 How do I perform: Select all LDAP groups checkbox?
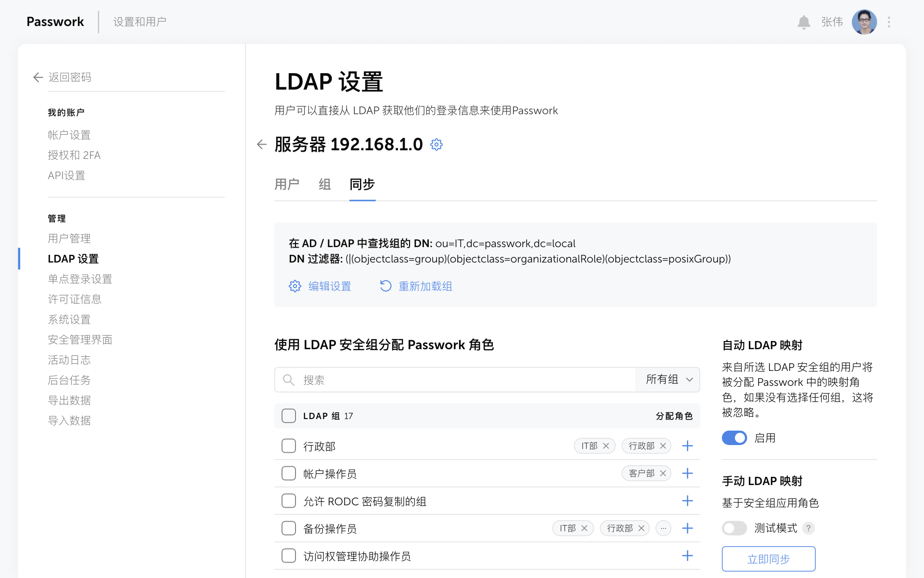[289, 416]
